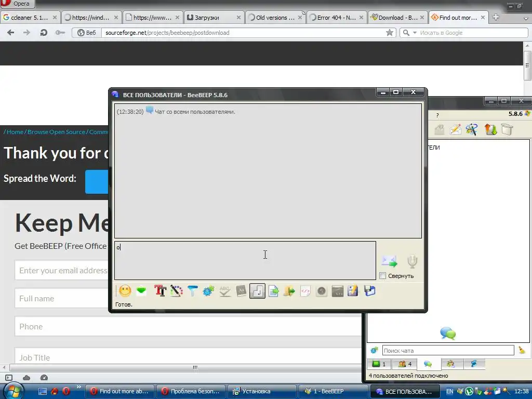Click the gray round disc icon
Image resolution: width=532 pixels, height=399 pixels.
pyautogui.click(x=321, y=291)
